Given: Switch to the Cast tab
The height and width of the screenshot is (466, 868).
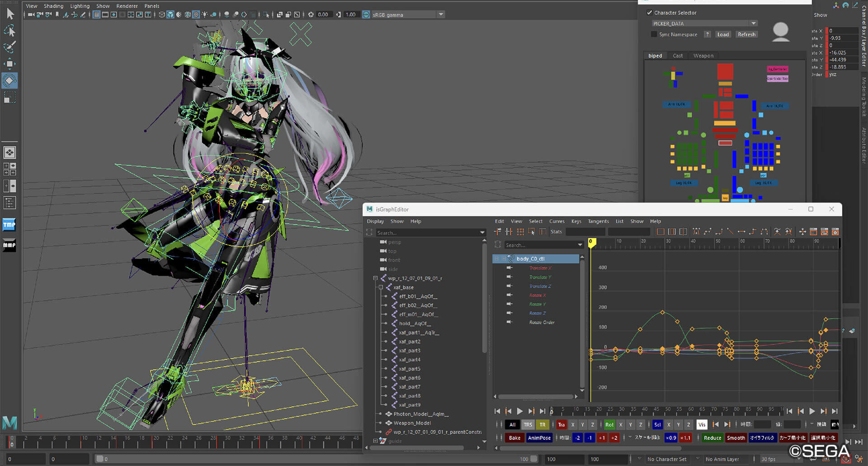Looking at the screenshot, I should [678, 56].
